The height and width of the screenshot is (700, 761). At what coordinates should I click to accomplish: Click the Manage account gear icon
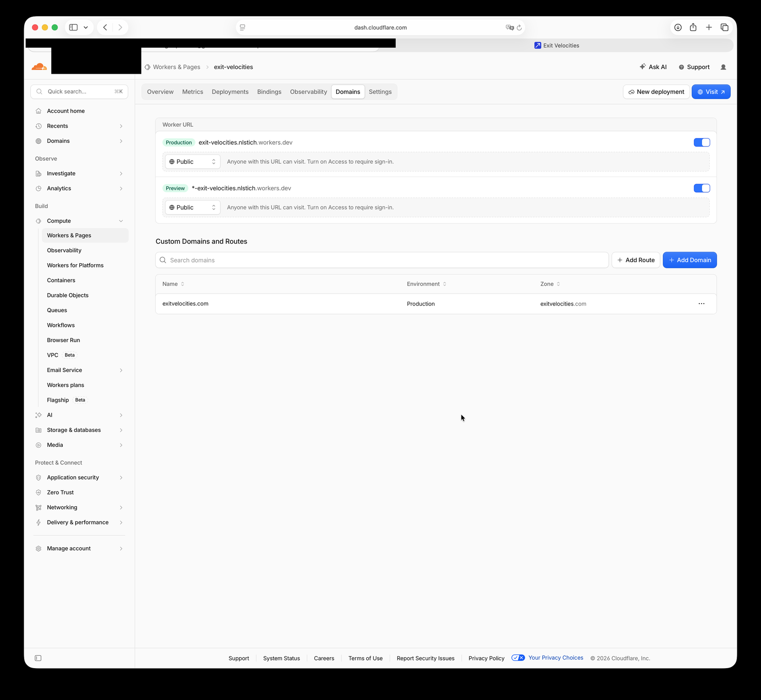[39, 549]
